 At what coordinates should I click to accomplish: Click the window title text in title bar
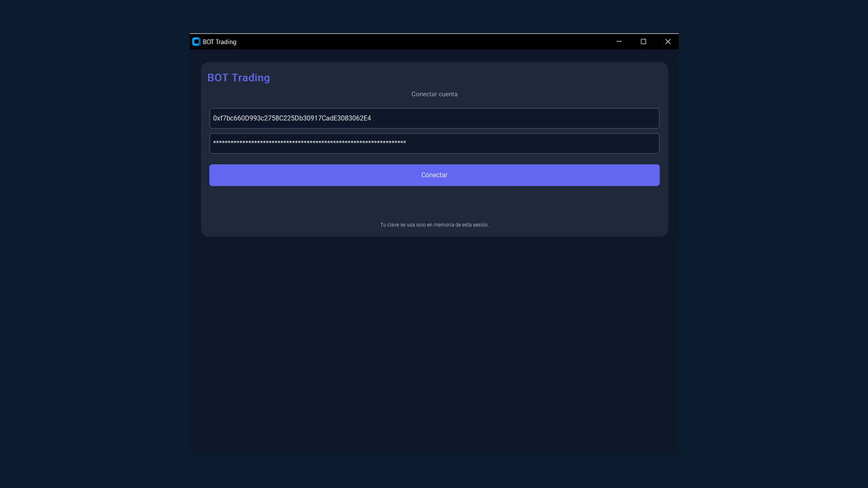click(x=220, y=42)
